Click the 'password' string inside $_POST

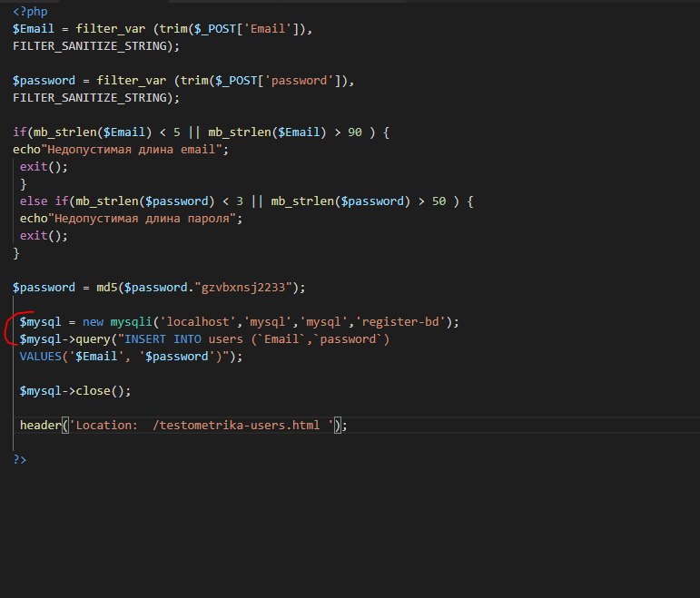(x=299, y=81)
